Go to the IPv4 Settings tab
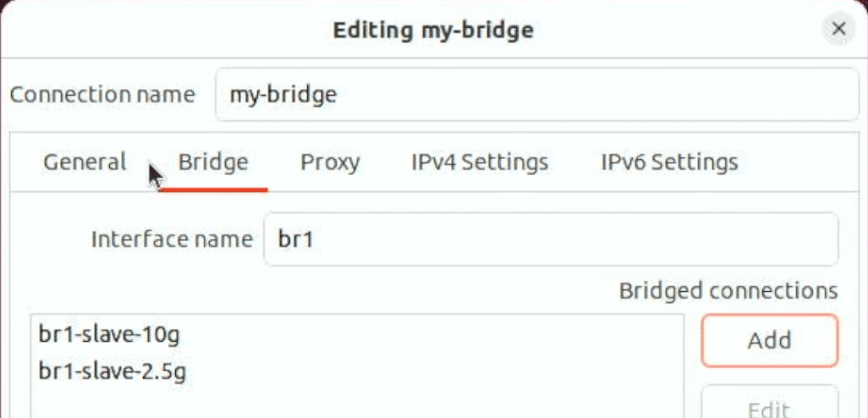Viewport: 868px width, 418px height. 480,162
